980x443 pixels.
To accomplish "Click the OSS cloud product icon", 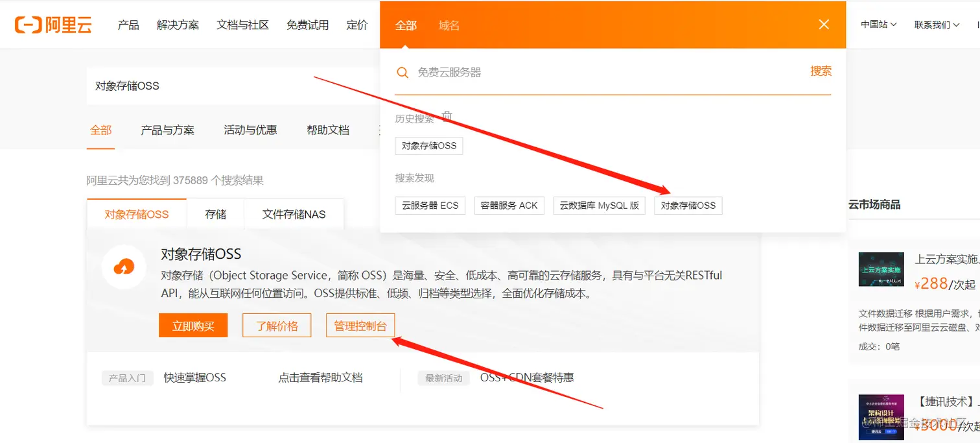I will (124, 267).
